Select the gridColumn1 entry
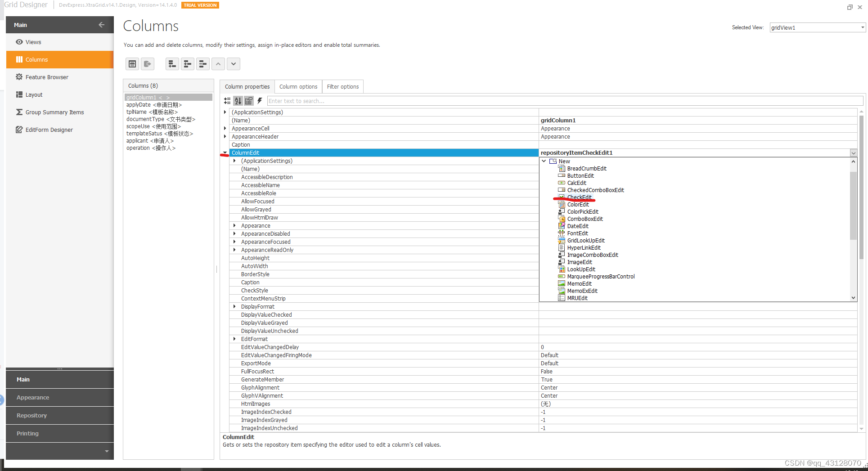This screenshot has width=868, height=471. (x=168, y=98)
